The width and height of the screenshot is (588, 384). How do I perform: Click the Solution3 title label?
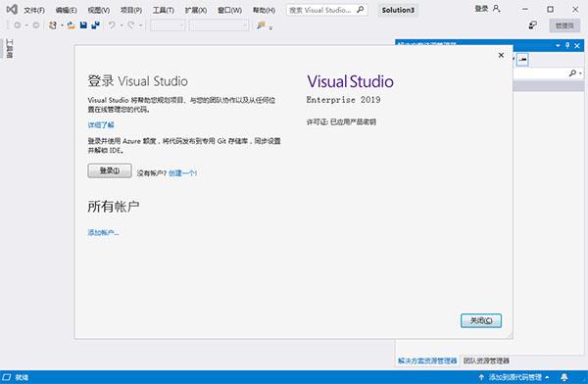398,10
